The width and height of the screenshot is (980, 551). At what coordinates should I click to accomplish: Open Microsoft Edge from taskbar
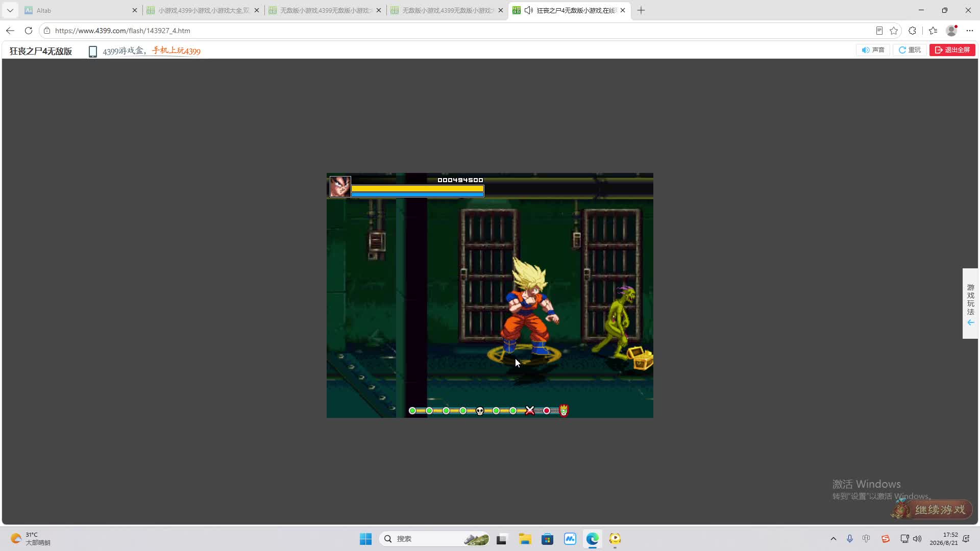point(592,539)
